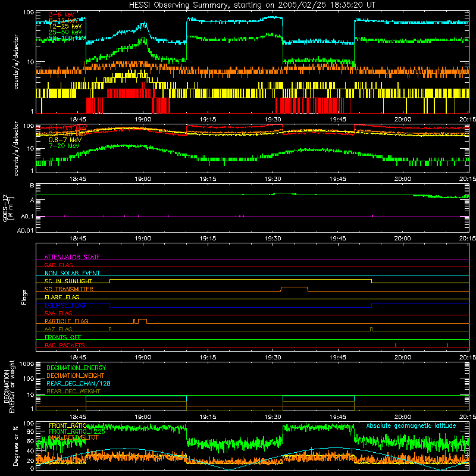Image resolution: width=476 pixels, height=476 pixels.
Task: Click the 18:45 time label under the decimation panel
Action: pos(78,417)
